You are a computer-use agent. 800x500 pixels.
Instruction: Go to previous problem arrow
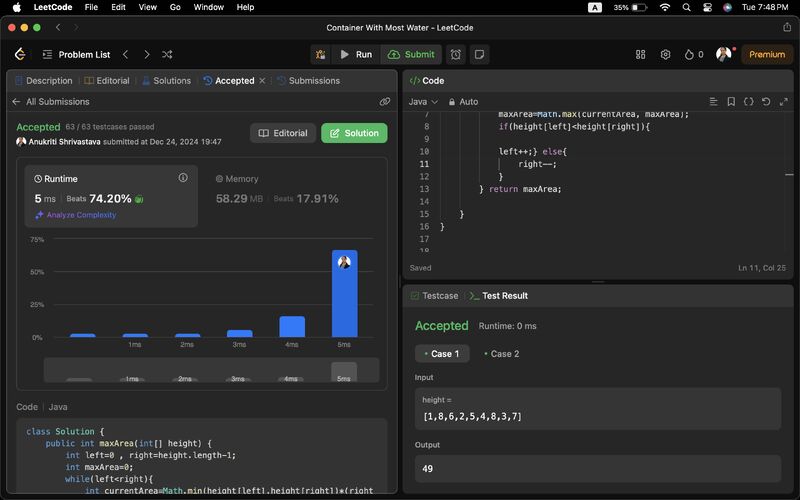[126, 54]
